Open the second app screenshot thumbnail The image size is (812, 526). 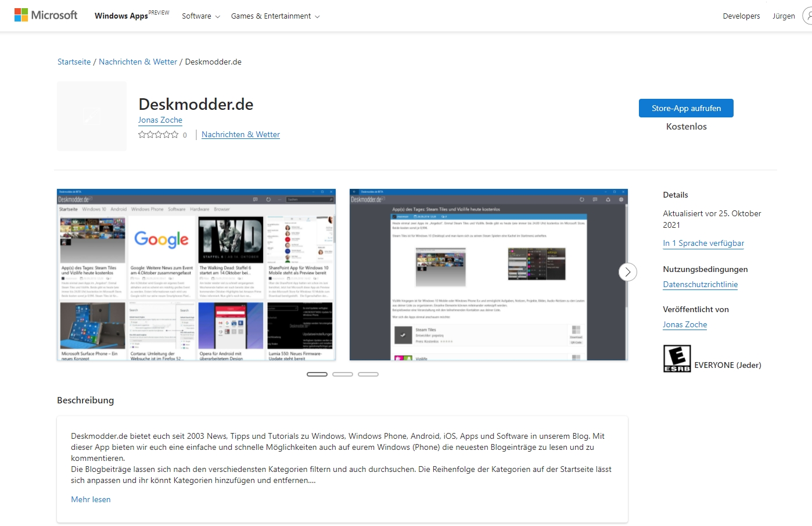[x=488, y=274]
